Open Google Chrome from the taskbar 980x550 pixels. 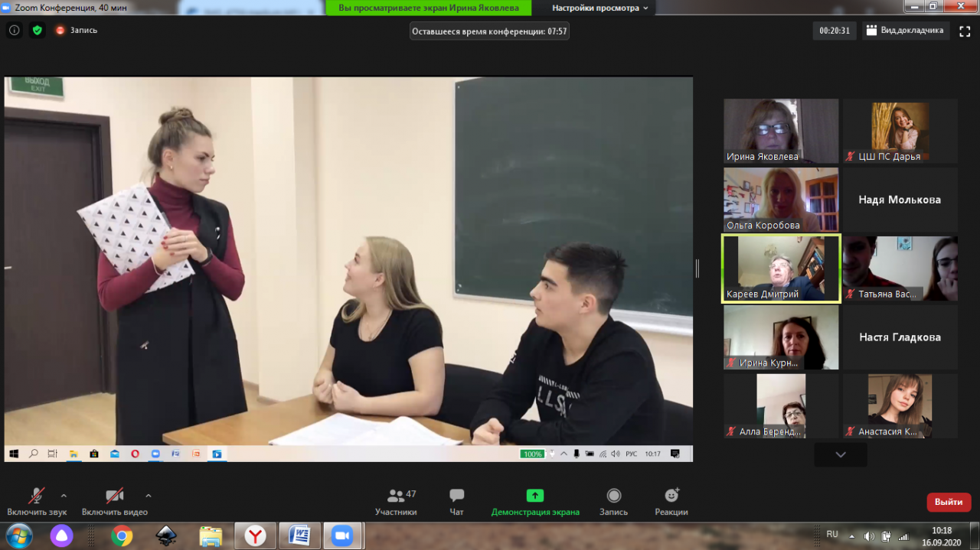click(122, 536)
